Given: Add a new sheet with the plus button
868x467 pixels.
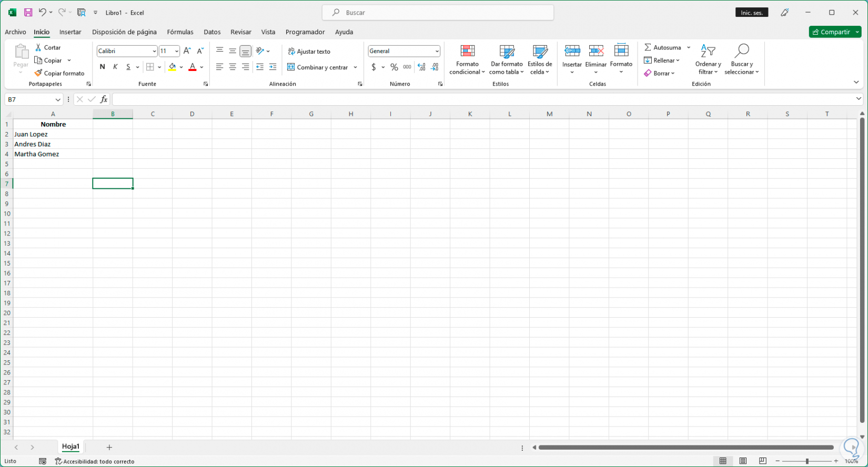Looking at the screenshot, I should point(109,448).
